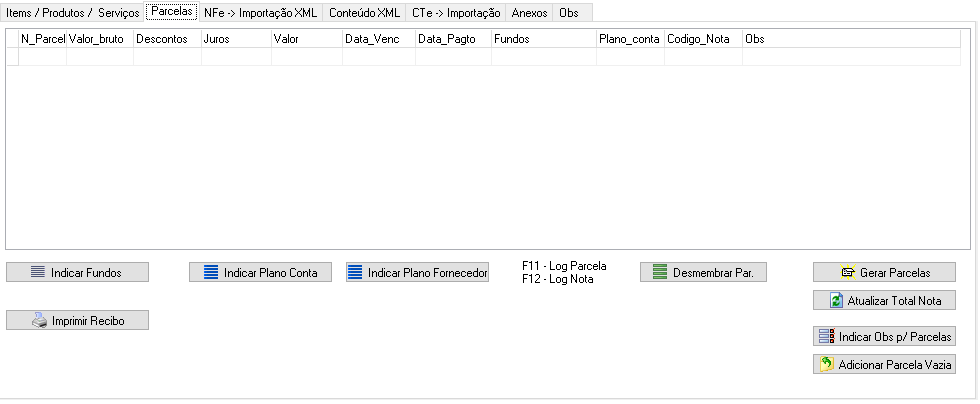
Task: Click the Adicionar Parcela Vazia icon
Action: (826, 365)
